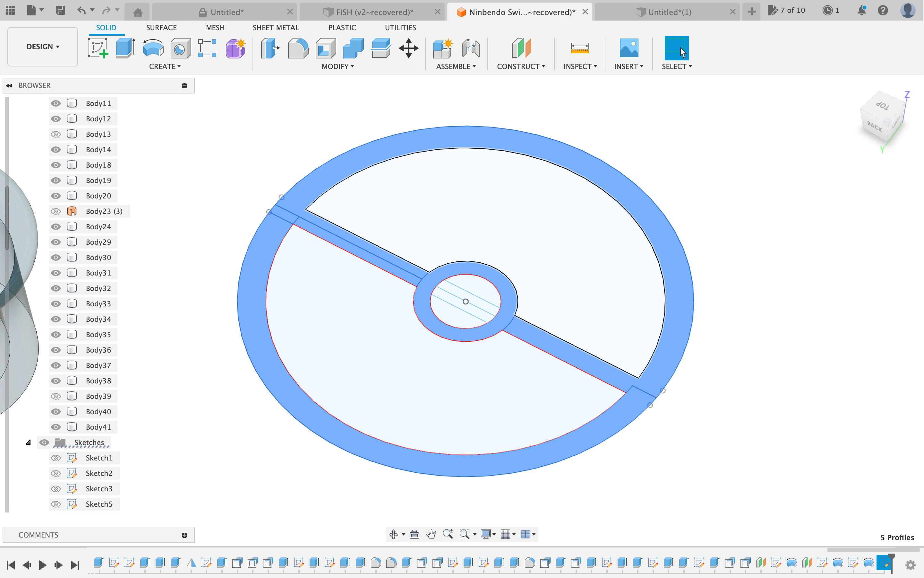
Task: Jump timeline to the beginning
Action: coord(11,565)
